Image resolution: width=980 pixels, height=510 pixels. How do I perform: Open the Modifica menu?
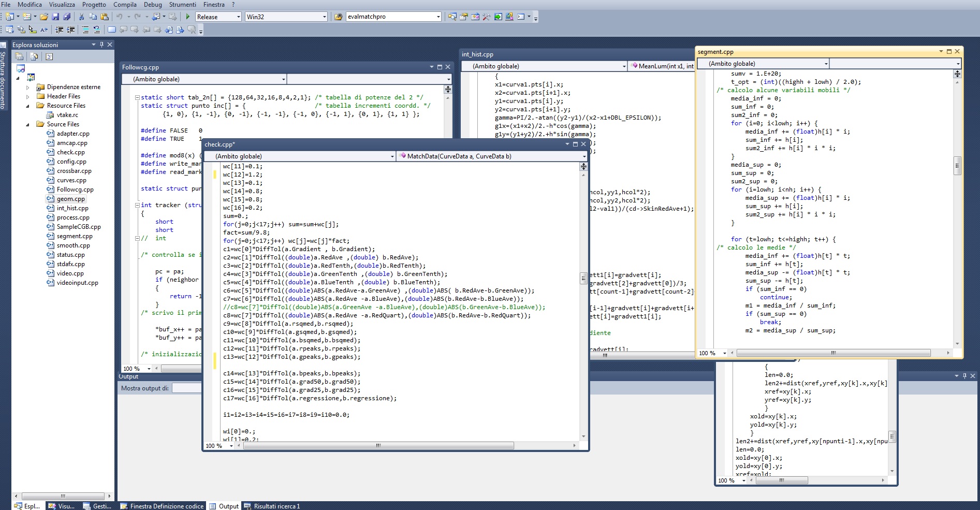30,4
